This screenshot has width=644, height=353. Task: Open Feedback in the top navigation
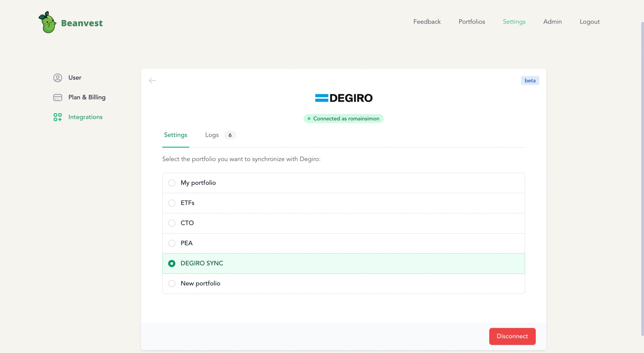click(x=427, y=22)
